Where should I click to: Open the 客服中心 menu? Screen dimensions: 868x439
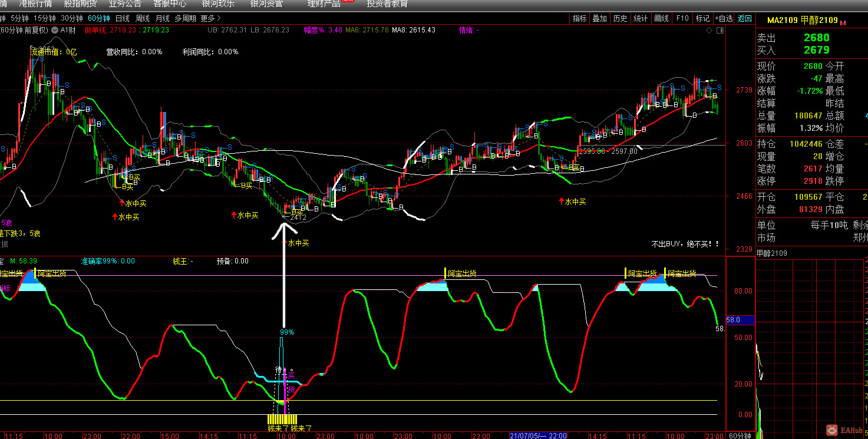[x=170, y=4]
